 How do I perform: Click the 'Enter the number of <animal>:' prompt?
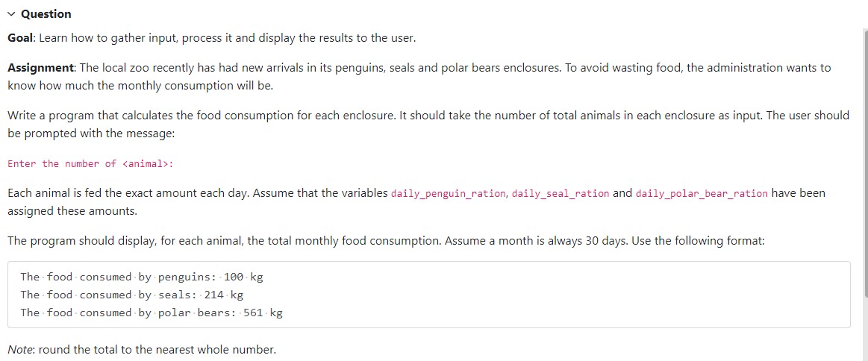pyautogui.click(x=90, y=164)
